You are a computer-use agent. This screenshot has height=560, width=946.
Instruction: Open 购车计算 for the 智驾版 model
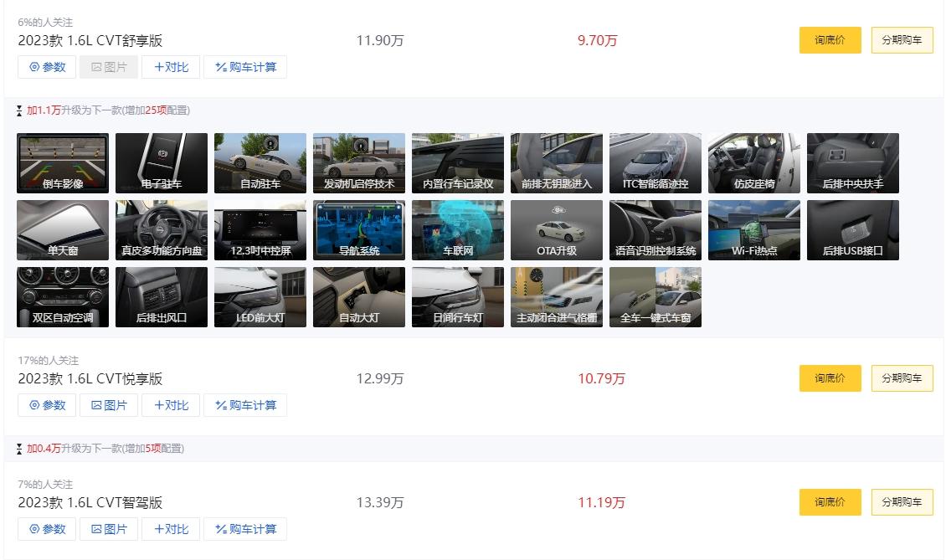click(245, 529)
